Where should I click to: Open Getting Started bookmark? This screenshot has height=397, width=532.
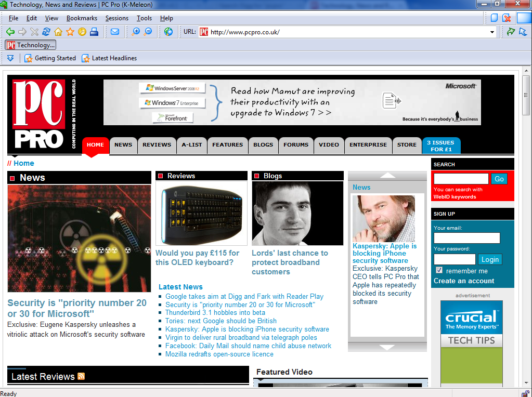(x=50, y=58)
